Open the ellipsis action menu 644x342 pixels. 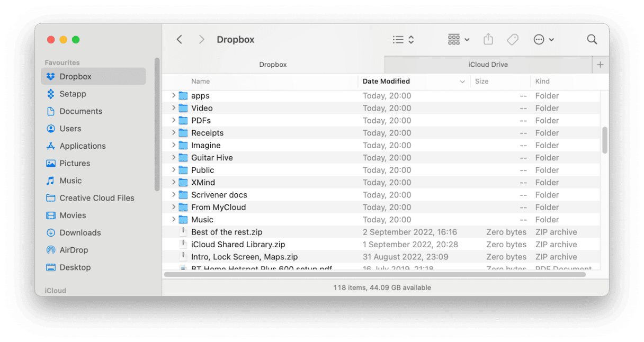(x=543, y=40)
